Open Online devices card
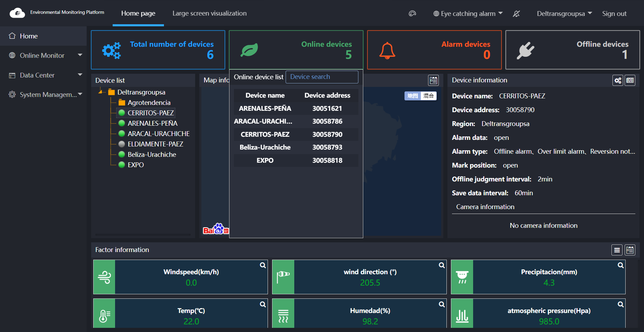The image size is (644, 332). pyautogui.click(x=296, y=50)
